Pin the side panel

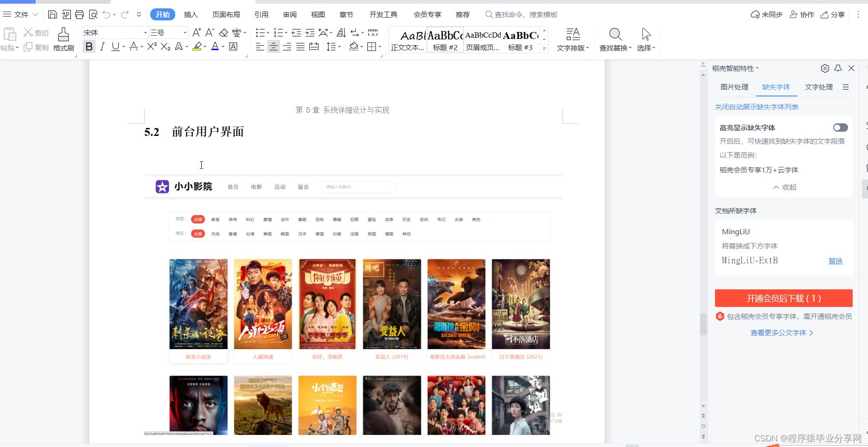[x=838, y=69]
